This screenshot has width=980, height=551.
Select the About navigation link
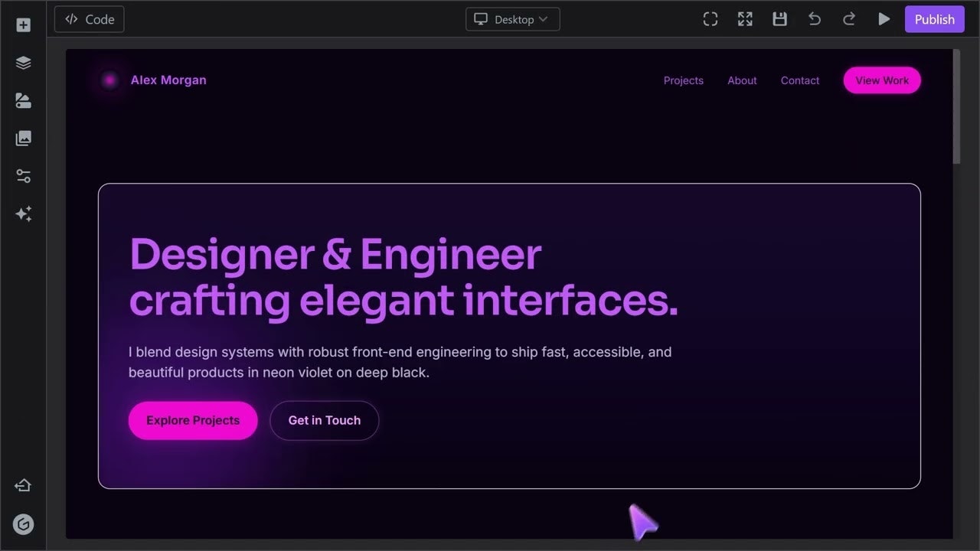coord(742,80)
